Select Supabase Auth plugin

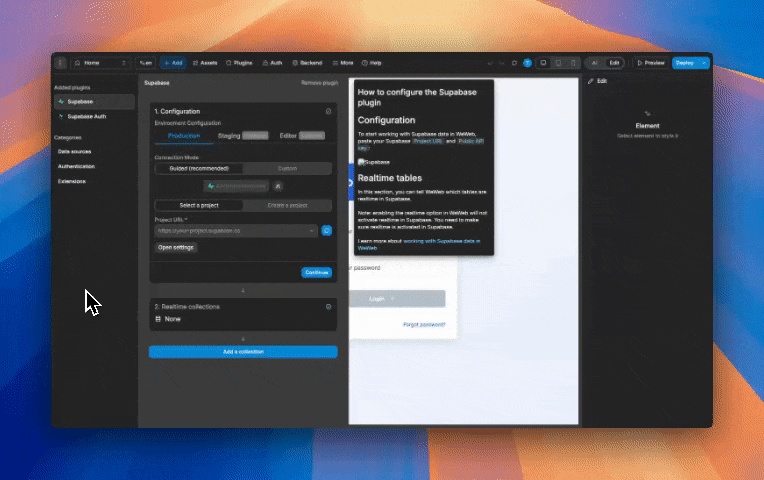pyautogui.click(x=95, y=116)
